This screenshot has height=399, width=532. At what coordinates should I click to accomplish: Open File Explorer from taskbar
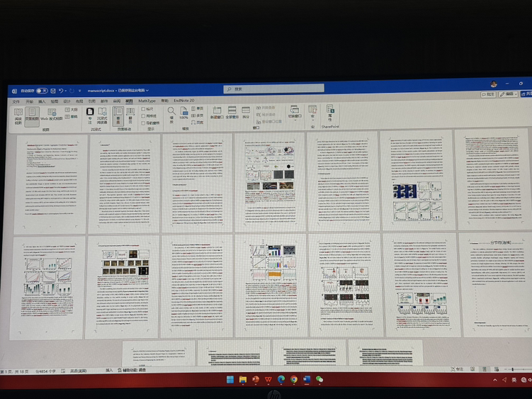242,379
